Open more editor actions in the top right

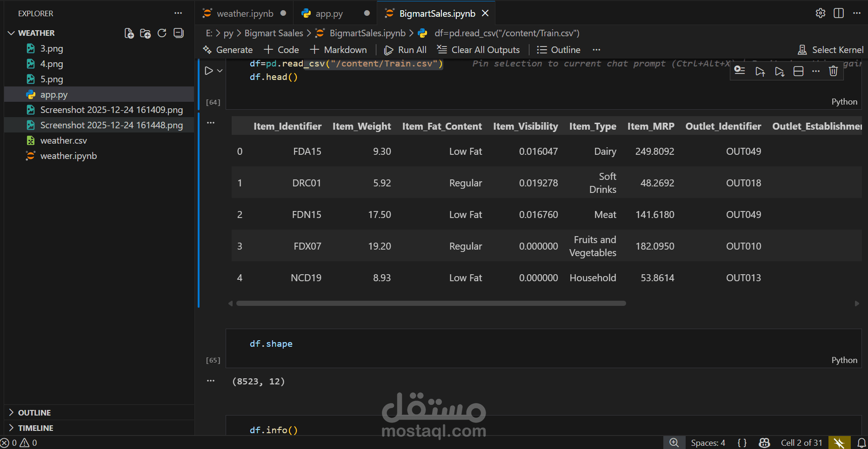[x=857, y=13]
